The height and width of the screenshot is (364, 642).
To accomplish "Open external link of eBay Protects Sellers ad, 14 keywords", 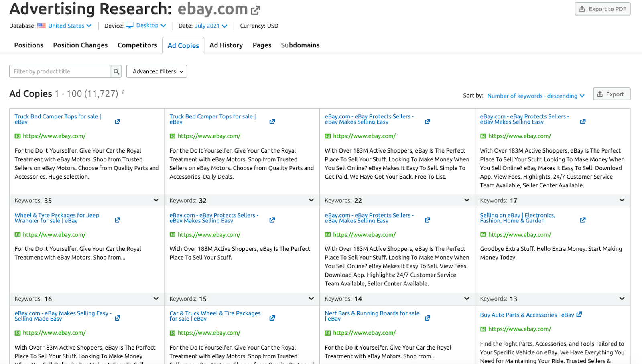I will (x=427, y=220).
